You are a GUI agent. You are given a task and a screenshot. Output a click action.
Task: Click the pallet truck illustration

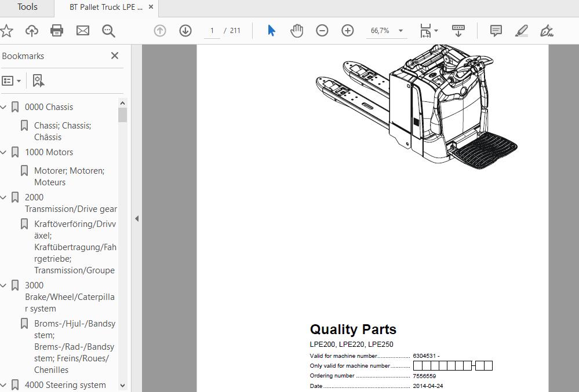pyautogui.click(x=416, y=107)
